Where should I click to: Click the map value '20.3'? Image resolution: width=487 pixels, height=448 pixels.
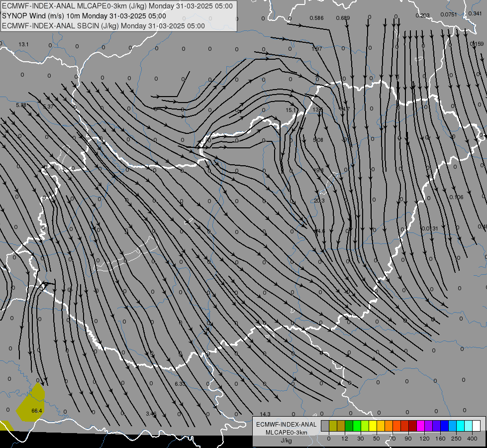click(319, 201)
